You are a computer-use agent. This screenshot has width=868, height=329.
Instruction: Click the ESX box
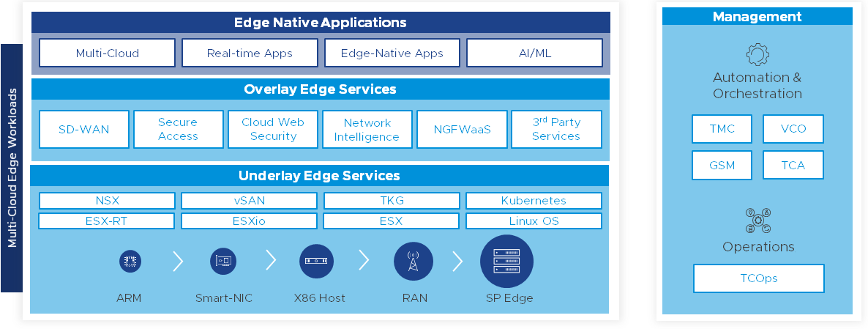[x=392, y=221]
